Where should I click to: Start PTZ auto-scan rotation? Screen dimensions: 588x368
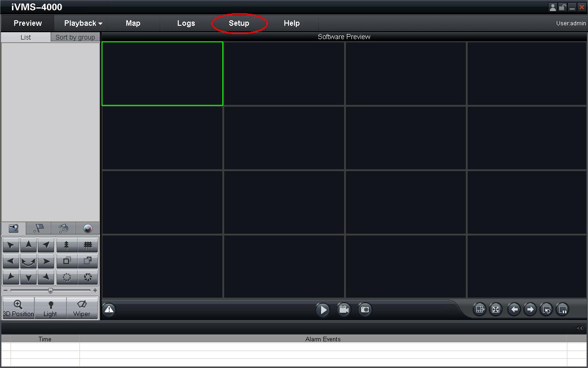coord(28,261)
